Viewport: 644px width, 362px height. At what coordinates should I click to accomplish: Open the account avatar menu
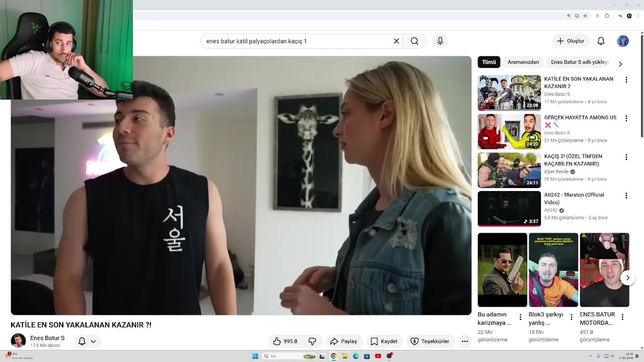[623, 41]
